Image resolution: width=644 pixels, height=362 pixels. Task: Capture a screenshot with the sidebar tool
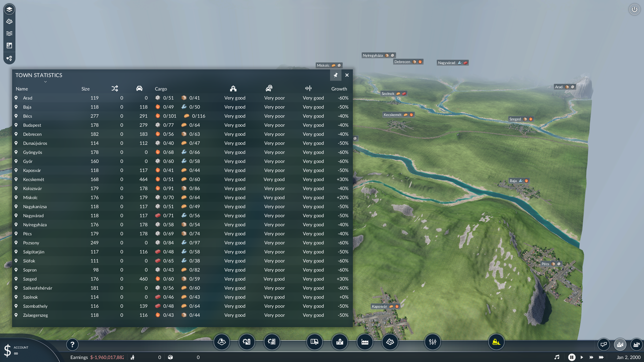(x=9, y=45)
